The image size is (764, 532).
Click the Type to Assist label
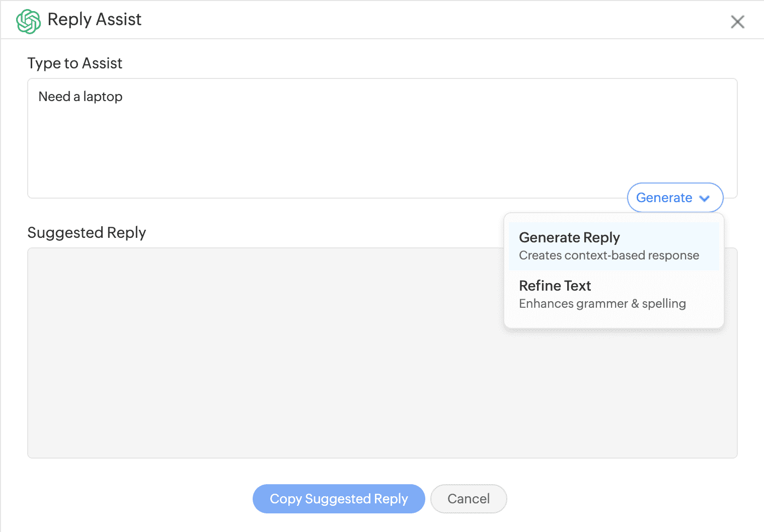[x=74, y=63]
